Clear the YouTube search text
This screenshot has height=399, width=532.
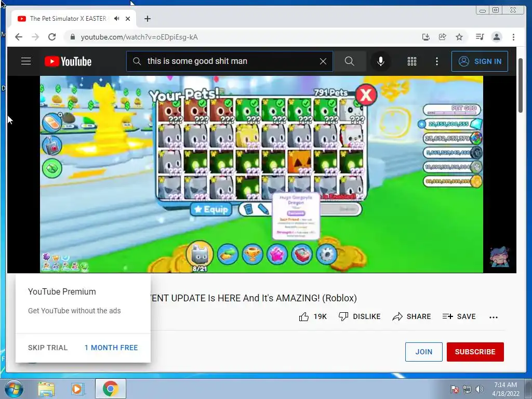(x=323, y=61)
